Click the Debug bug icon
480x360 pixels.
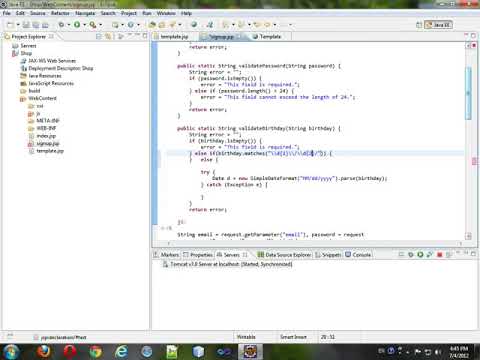click(61, 25)
